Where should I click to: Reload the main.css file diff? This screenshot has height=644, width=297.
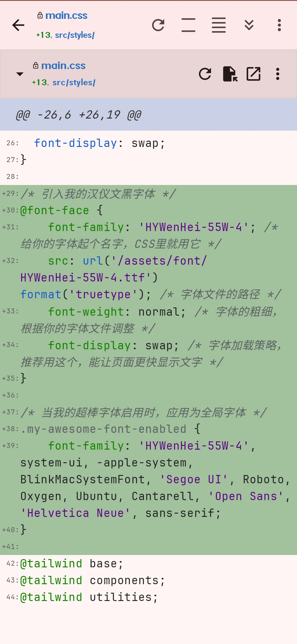(205, 74)
